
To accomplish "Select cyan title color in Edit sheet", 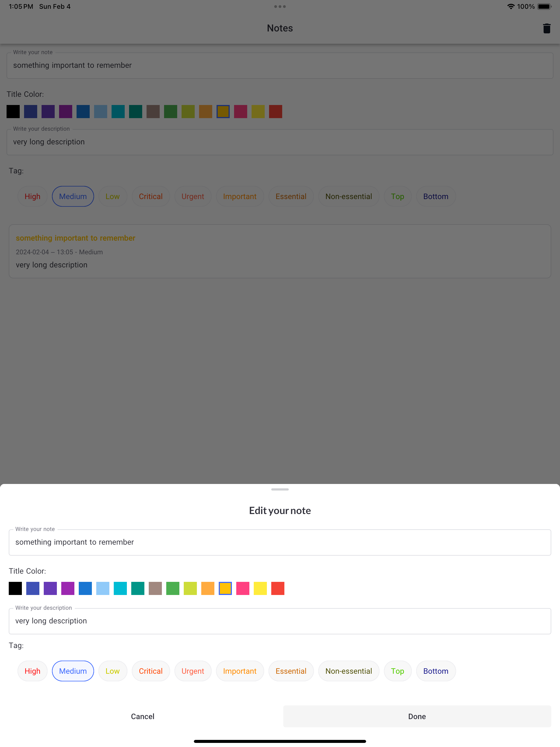I will point(120,588).
